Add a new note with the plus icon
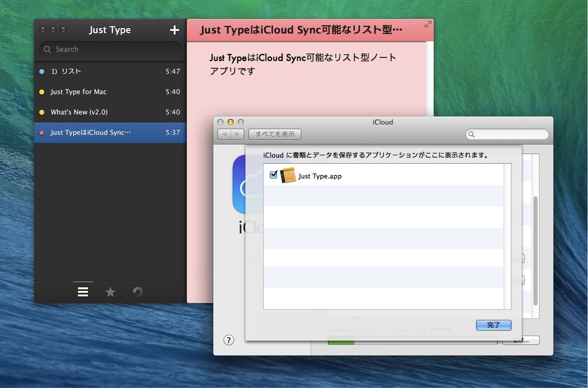This screenshot has width=588, height=388. coord(175,30)
